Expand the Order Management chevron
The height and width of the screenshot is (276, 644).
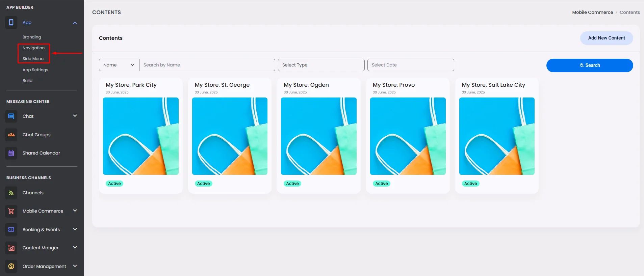[75, 266]
